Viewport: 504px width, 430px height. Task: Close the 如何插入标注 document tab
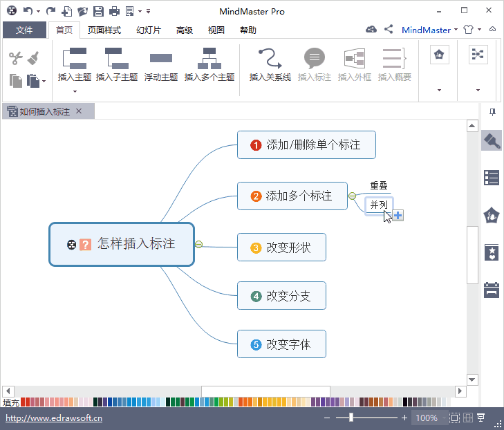[79, 111]
